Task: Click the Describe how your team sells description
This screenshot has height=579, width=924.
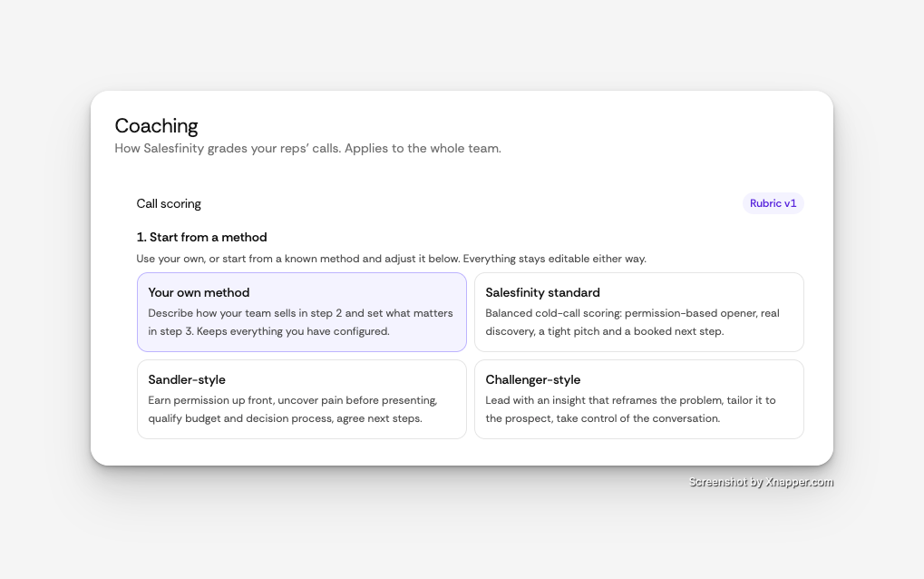Action: point(300,322)
